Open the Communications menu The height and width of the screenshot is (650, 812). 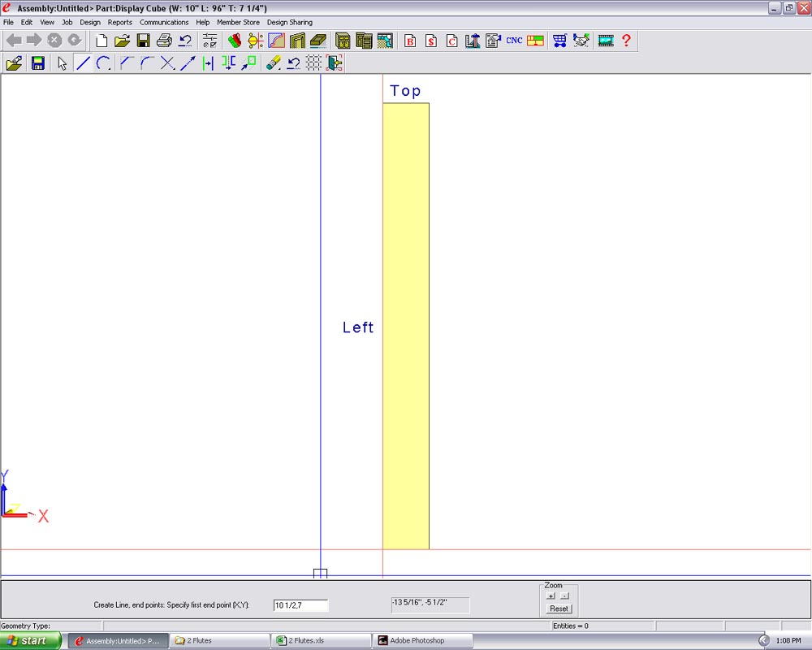point(164,22)
